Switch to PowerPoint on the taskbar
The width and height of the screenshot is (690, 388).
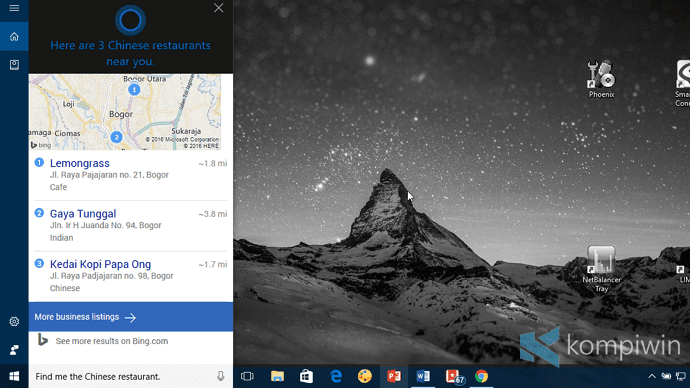tap(394, 376)
